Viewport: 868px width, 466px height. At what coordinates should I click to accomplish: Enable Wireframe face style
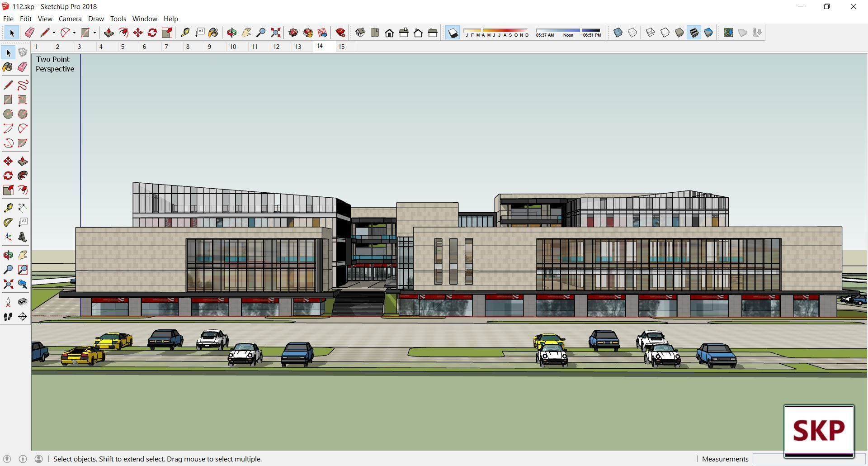(651, 33)
